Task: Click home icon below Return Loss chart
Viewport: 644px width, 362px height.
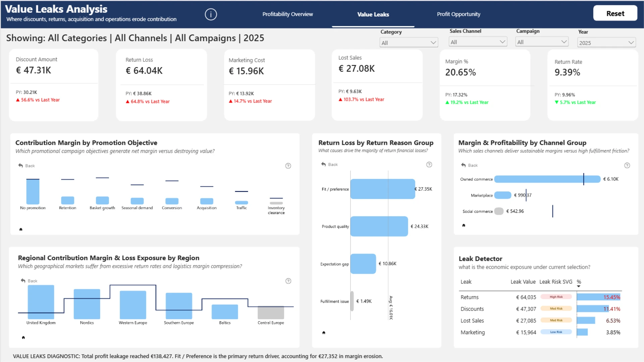Action: point(324,333)
